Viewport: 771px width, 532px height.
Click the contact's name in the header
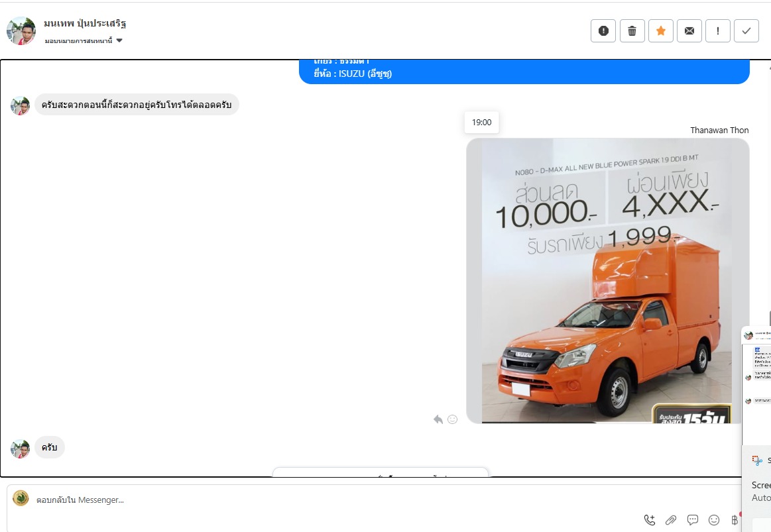coord(85,23)
